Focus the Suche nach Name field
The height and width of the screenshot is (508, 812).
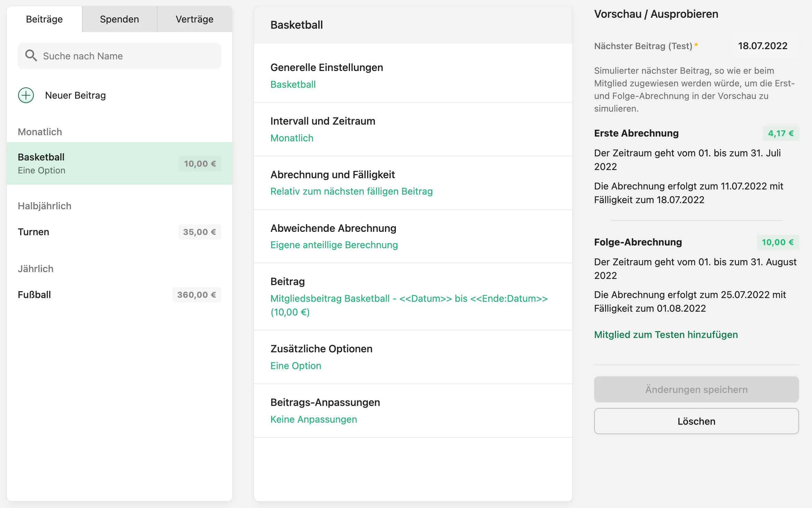[120, 56]
